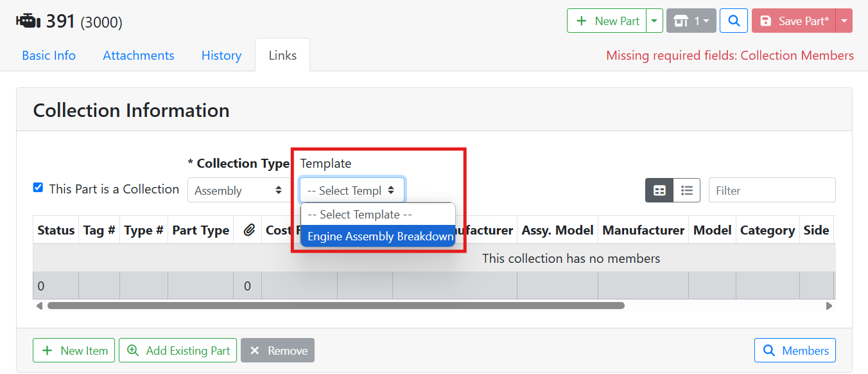Expand the Save Part split dropdown arrow
868x374 pixels.
click(844, 21)
